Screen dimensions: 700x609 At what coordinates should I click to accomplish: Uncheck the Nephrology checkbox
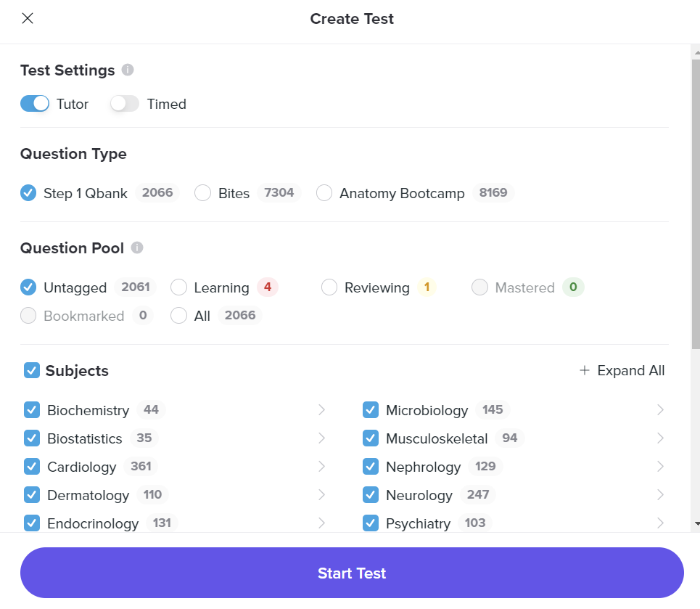[x=371, y=467]
